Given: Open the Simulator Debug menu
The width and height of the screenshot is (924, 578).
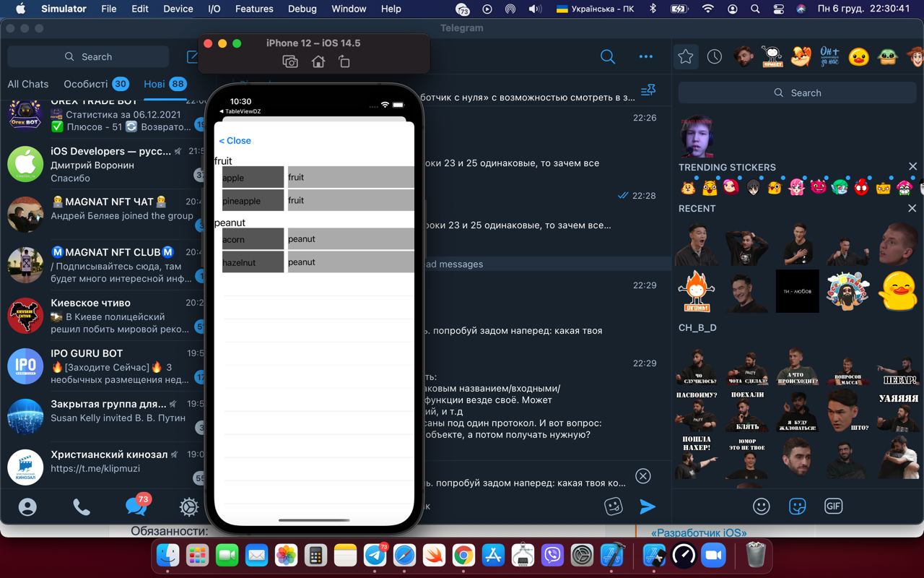Looking at the screenshot, I should click(302, 9).
